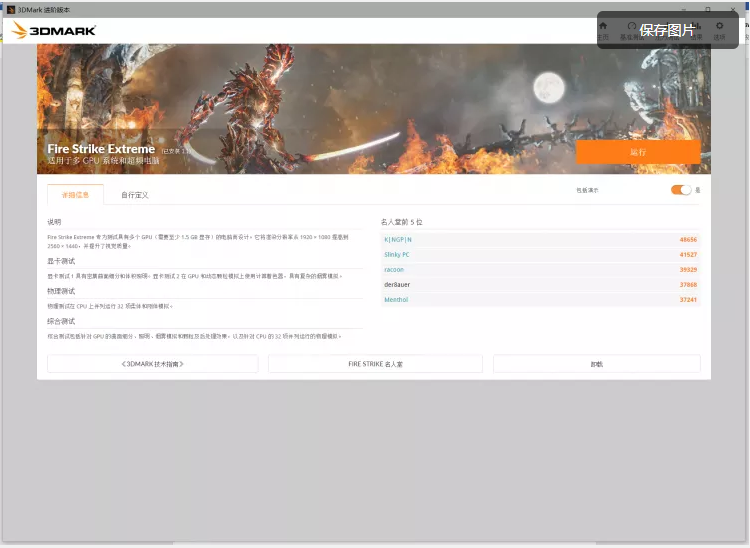Click the 名人堂前 5 位 heading
750x548 pixels.
click(x=402, y=222)
